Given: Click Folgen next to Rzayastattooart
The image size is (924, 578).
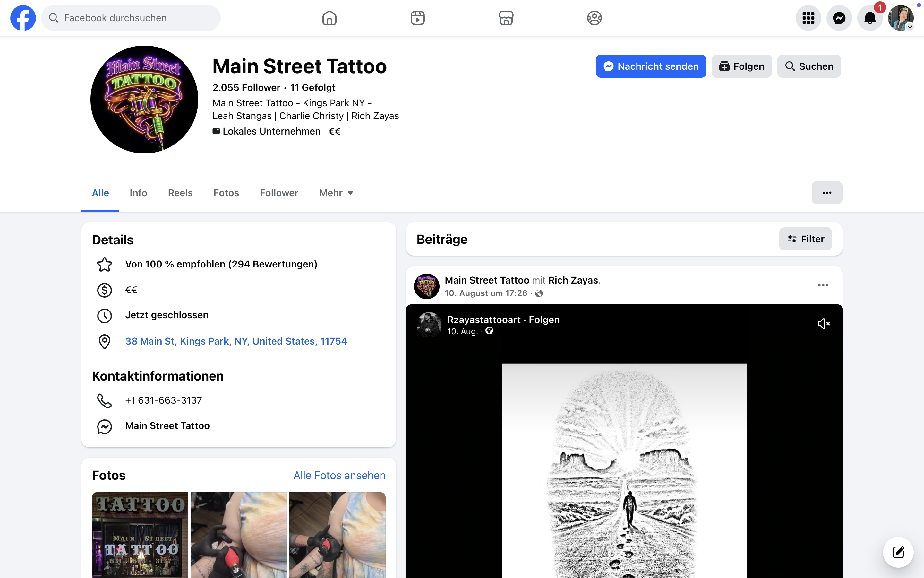Looking at the screenshot, I should click(544, 320).
